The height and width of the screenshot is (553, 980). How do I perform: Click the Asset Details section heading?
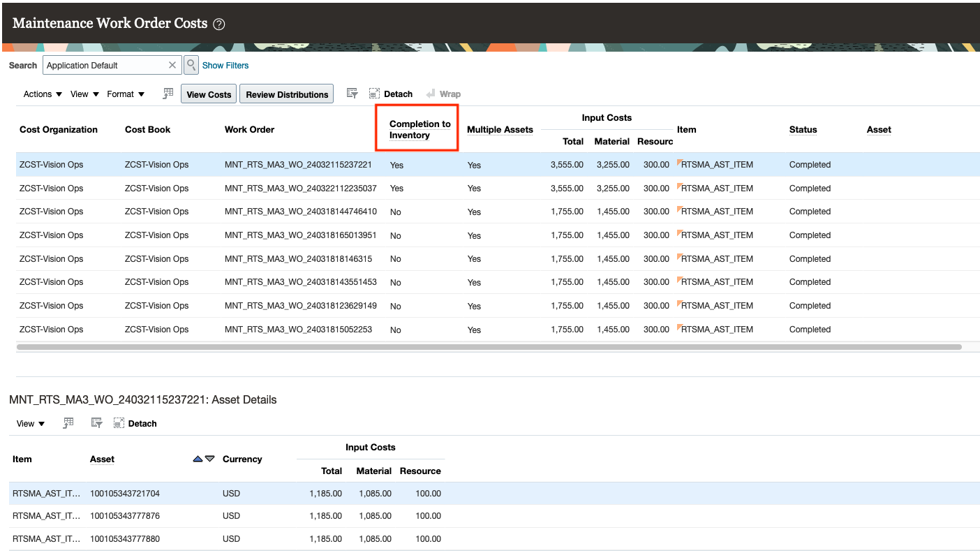[143, 400]
